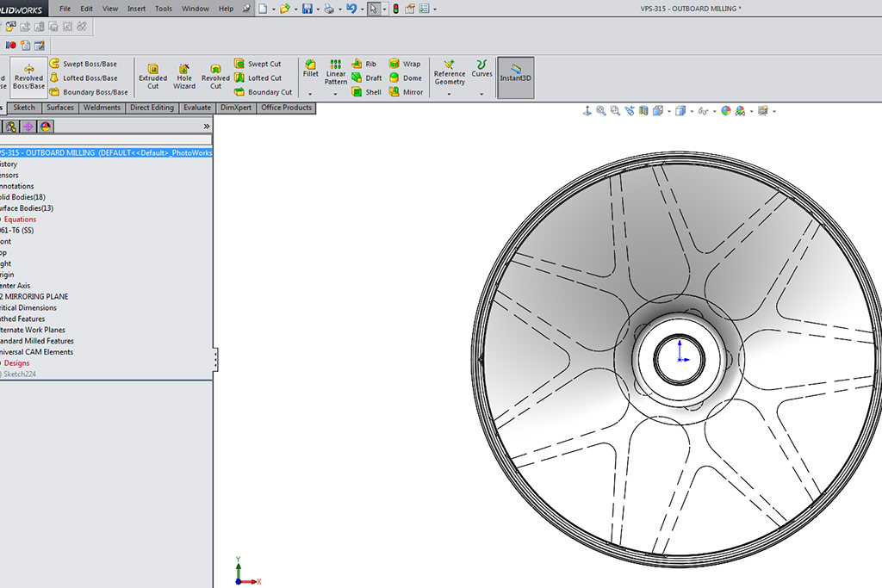Expand the Reference Geometry dropdown
The height and width of the screenshot is (588, 882).
click(449, 93)
